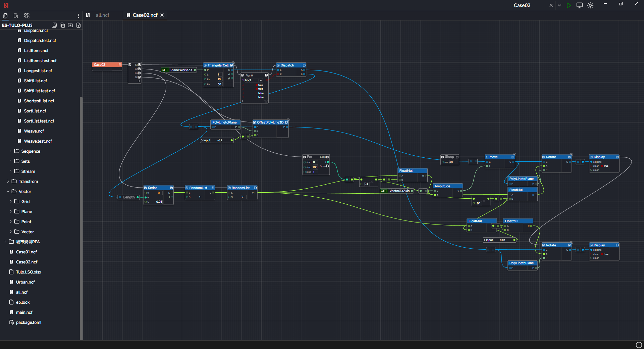This screenshot has width=644, height=349.
Task: Switch to the all.ncf tab
Action: (102, 15)
